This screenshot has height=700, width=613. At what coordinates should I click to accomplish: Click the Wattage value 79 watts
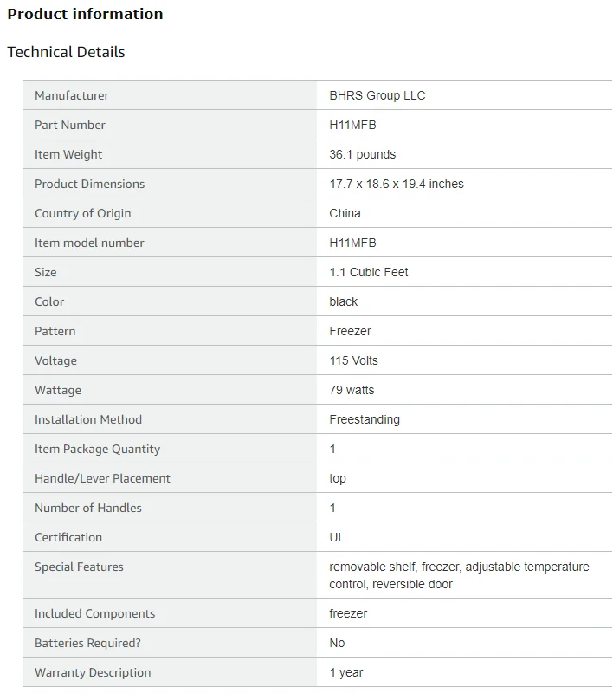tap(352, 390)
